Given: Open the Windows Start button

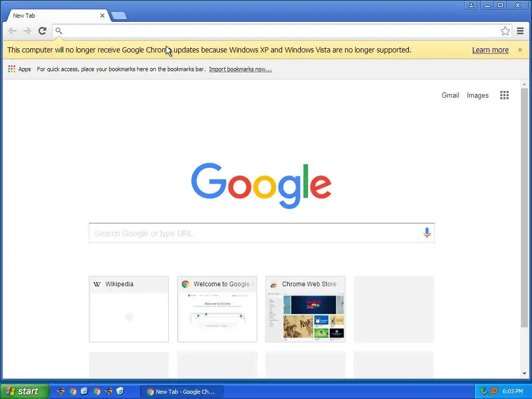Looking at the screenshot, I should (x=24, y=391).
